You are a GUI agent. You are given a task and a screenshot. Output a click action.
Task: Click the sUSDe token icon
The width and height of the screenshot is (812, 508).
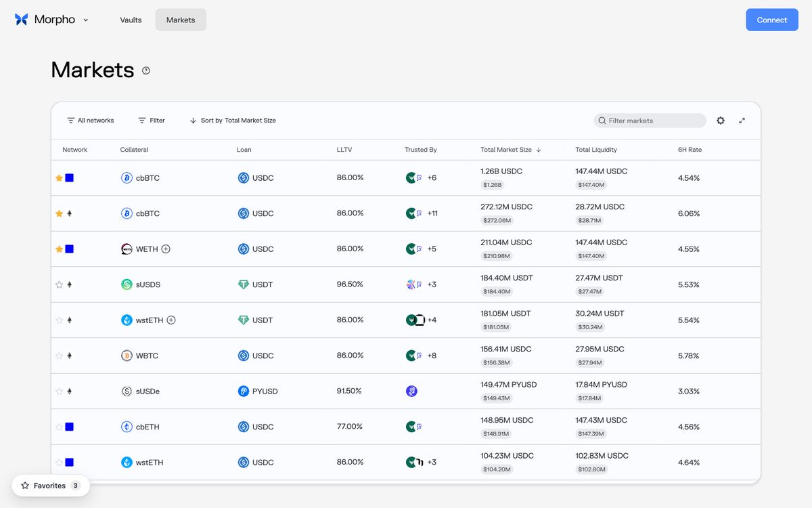click(x=127, y=391)
